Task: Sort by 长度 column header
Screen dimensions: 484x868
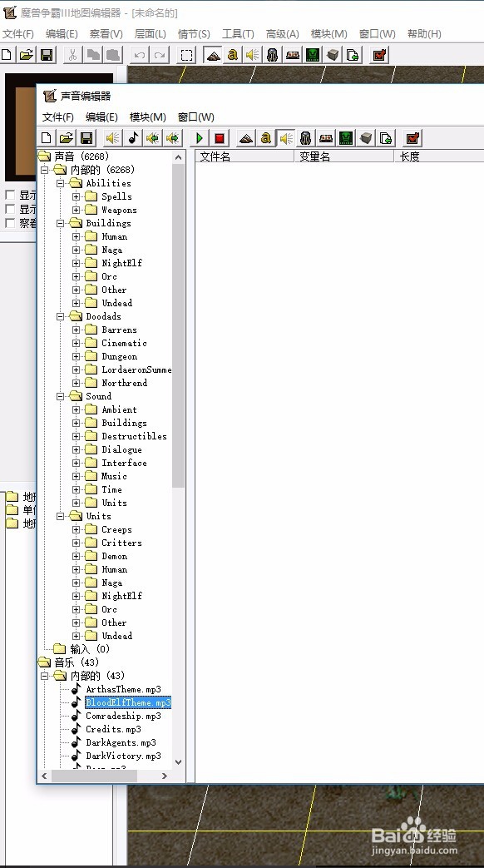Action: point(439,156)
